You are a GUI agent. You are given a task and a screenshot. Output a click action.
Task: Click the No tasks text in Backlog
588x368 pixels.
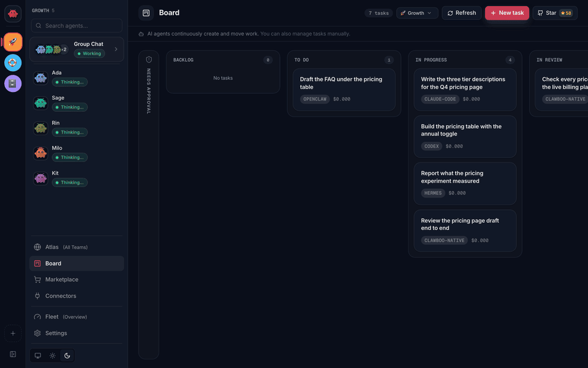pyautogui.click(x=223, y=78)
